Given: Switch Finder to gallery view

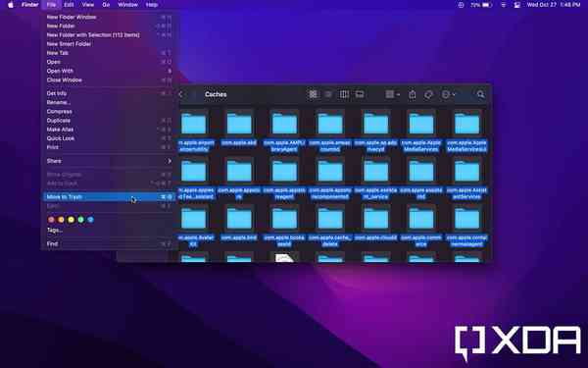Looking at the screenshot, I should 360,94.
